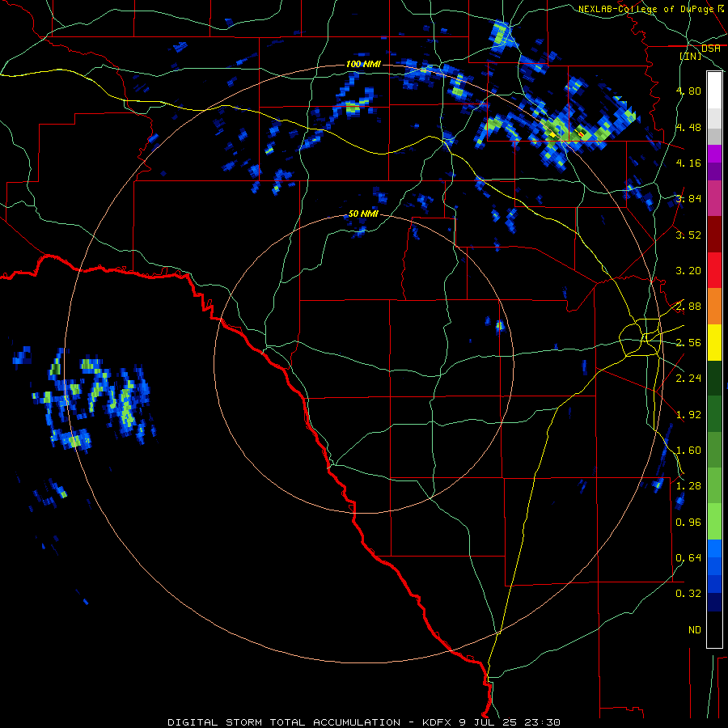Click the 0.64 legend value
728x728 pixels.
pos(688,558)
